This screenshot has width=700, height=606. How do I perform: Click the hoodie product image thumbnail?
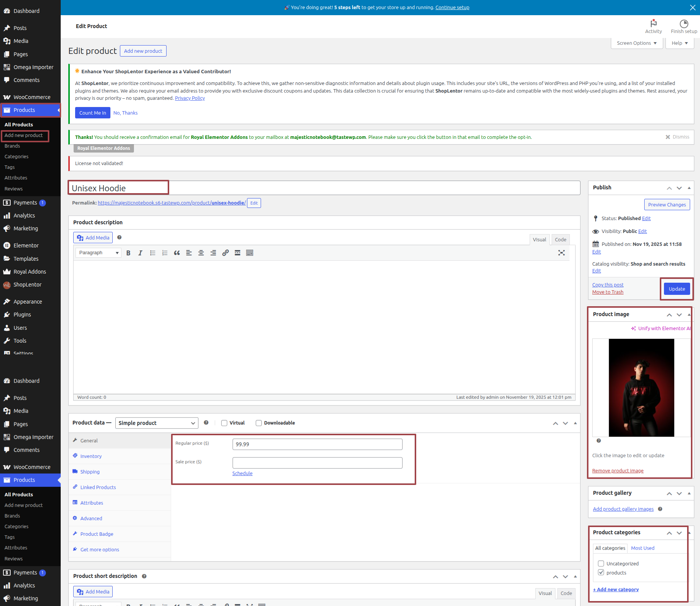(x=641, y=388)
